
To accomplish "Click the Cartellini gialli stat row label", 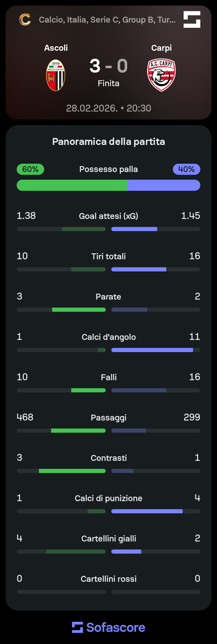I will point(108,538).
